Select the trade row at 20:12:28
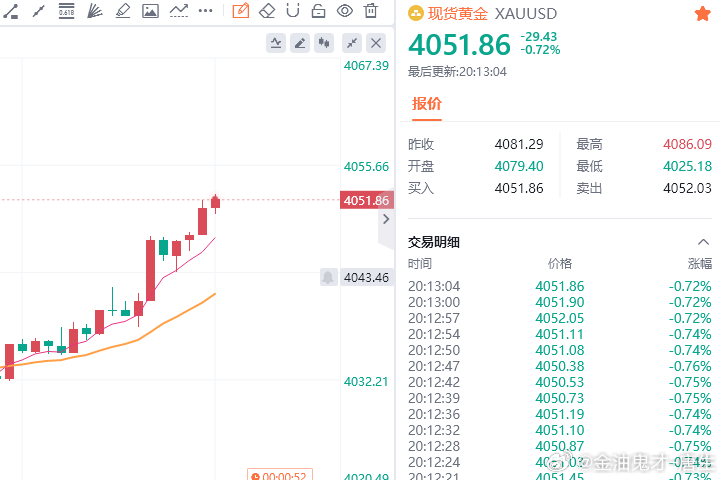724x480 pixels. (560, 446)
